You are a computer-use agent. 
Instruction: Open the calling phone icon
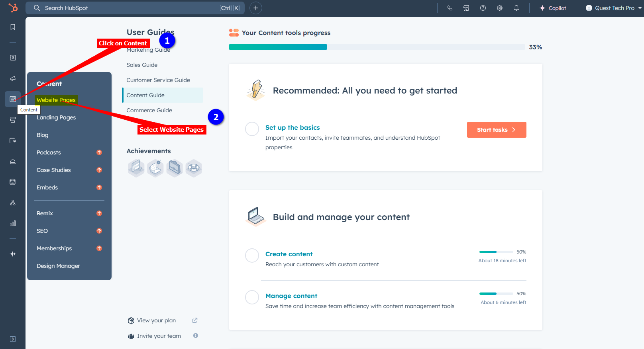pos(450,8)
